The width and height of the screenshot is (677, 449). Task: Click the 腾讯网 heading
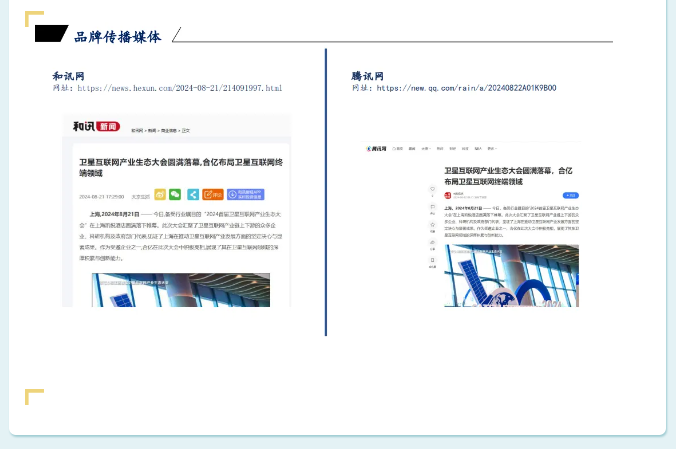(x=367, y=76)
